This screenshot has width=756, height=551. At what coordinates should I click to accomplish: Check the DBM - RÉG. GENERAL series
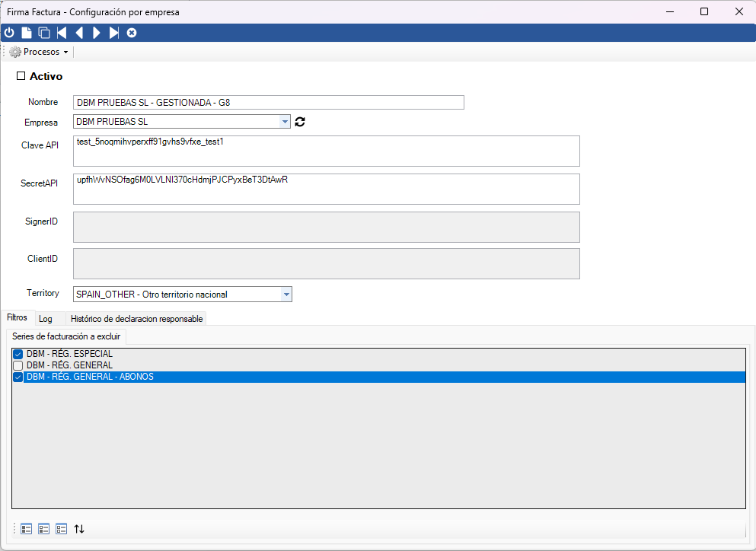[x=18, y=365]
